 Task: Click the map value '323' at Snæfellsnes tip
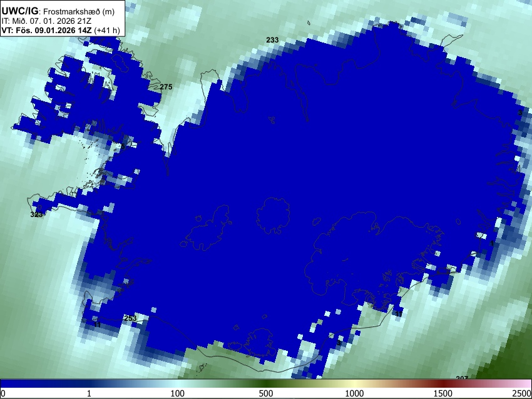[x=36, y=215]
